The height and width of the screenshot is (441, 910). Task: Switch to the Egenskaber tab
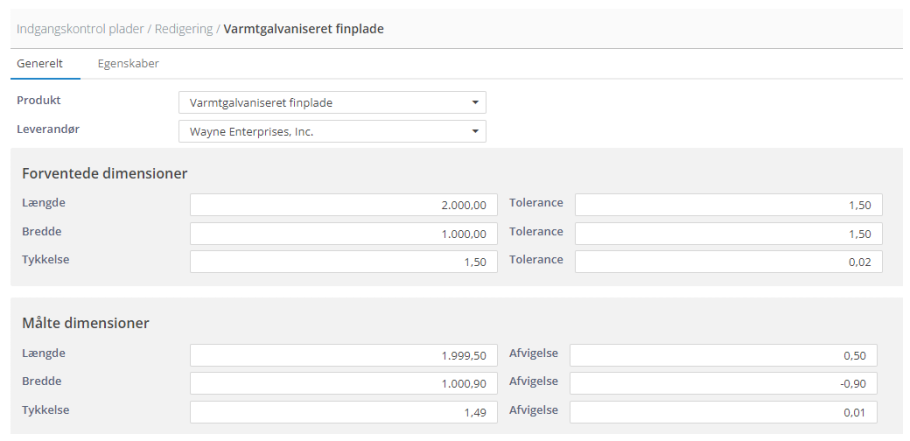[128, 64]
